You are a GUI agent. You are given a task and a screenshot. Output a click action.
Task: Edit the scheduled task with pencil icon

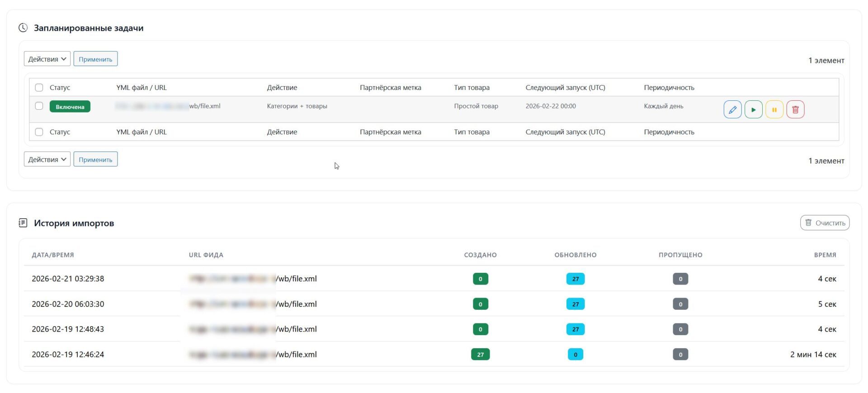(x=732, y=109)
